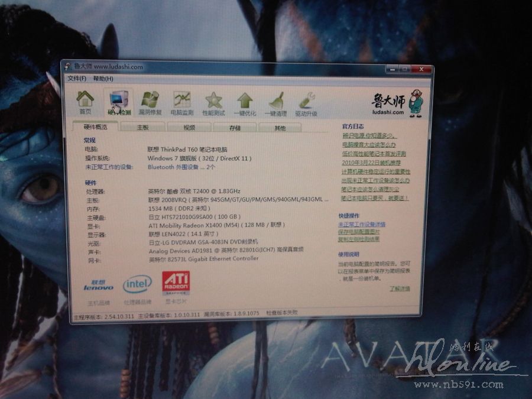
Task: Switch to the 存储 tab
Action: click(x=235, y=128)
